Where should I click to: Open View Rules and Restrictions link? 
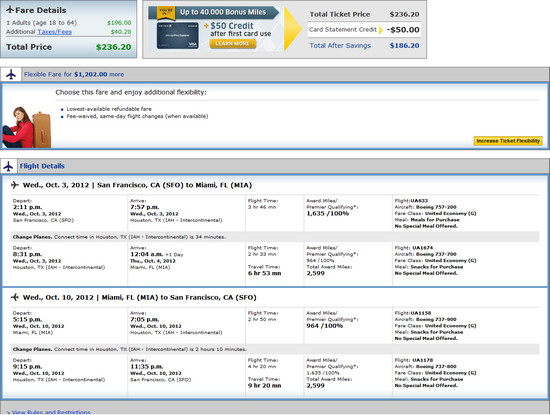click(x=51, y=412)
